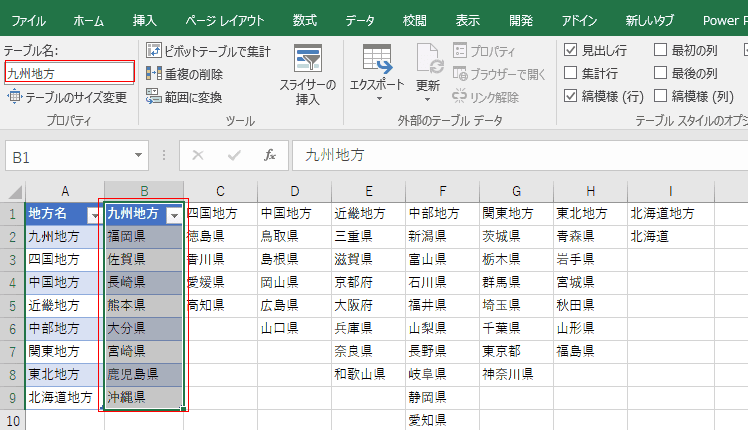The width and height of the screenshot is (748, 430).
Task: Expand the Refresh (更新) dropdown arrow
Action: coord(427,99)
